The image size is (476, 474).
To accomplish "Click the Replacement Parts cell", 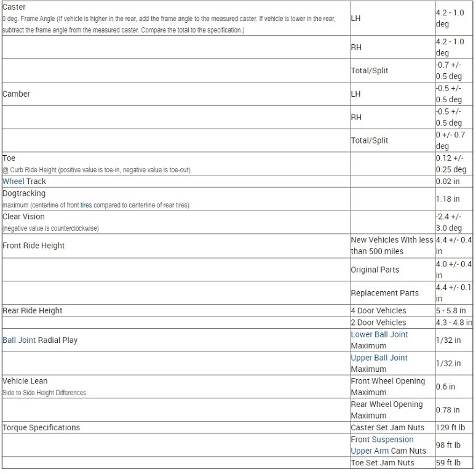I will click(x=384, y=293).
